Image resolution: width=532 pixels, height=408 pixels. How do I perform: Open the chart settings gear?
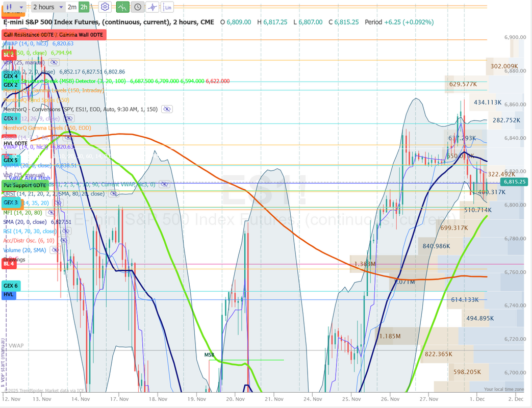point(105,7)
